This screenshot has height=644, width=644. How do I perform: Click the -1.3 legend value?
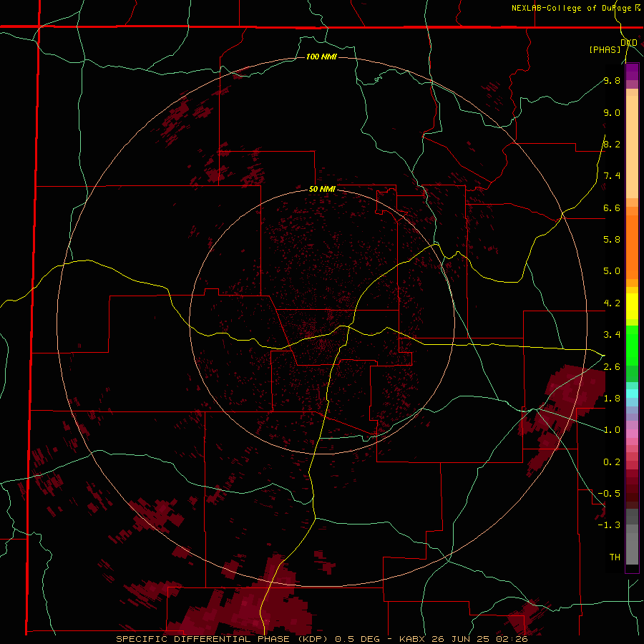coord(609,525)
